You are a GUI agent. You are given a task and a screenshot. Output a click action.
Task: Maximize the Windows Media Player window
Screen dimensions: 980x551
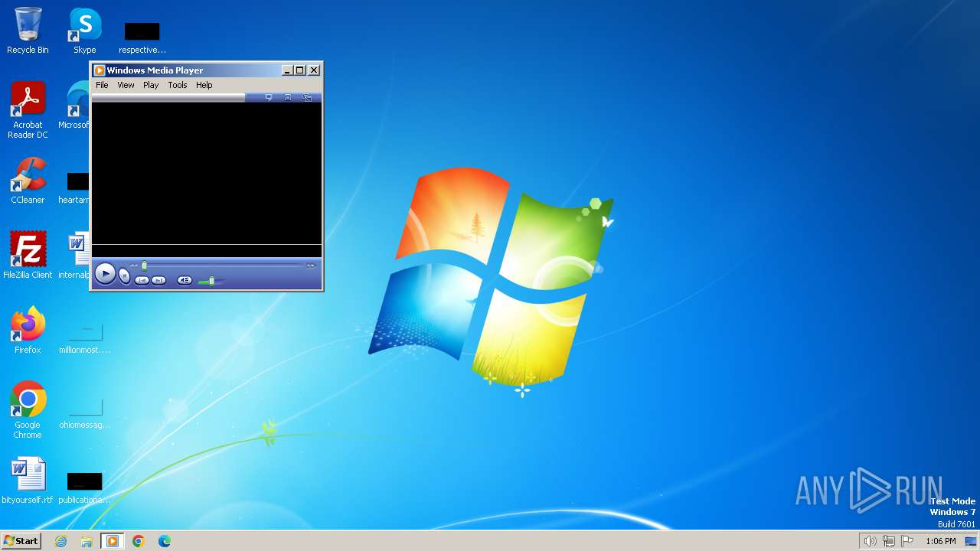(300, 70)
